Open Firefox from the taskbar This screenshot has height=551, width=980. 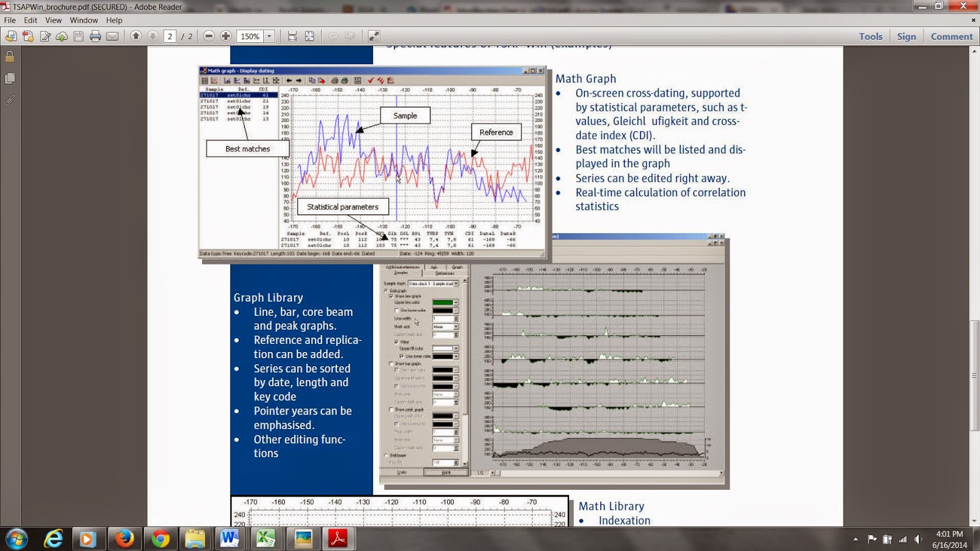click(x=124, y=539)
